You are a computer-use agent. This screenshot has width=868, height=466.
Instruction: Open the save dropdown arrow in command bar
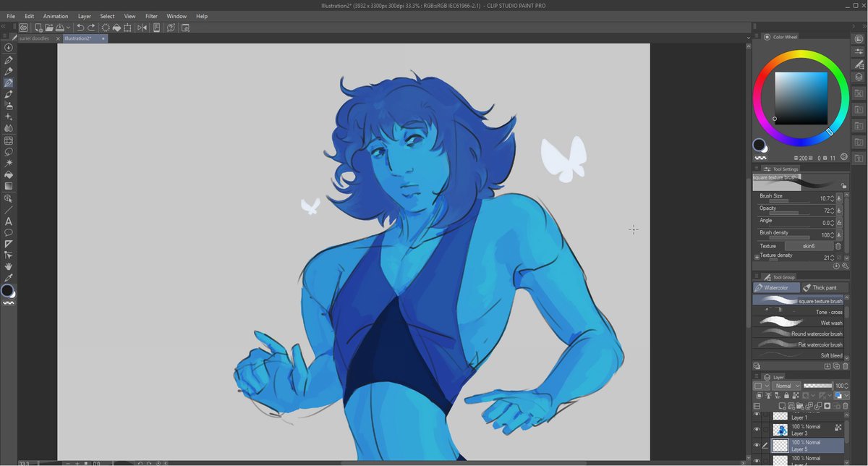tap(68, 27)
